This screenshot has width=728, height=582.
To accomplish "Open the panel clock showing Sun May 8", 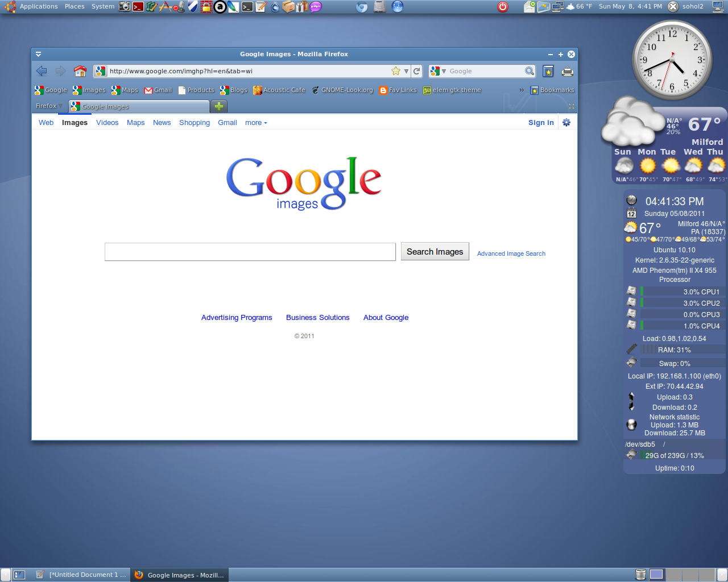I will (x=630, y=7).
